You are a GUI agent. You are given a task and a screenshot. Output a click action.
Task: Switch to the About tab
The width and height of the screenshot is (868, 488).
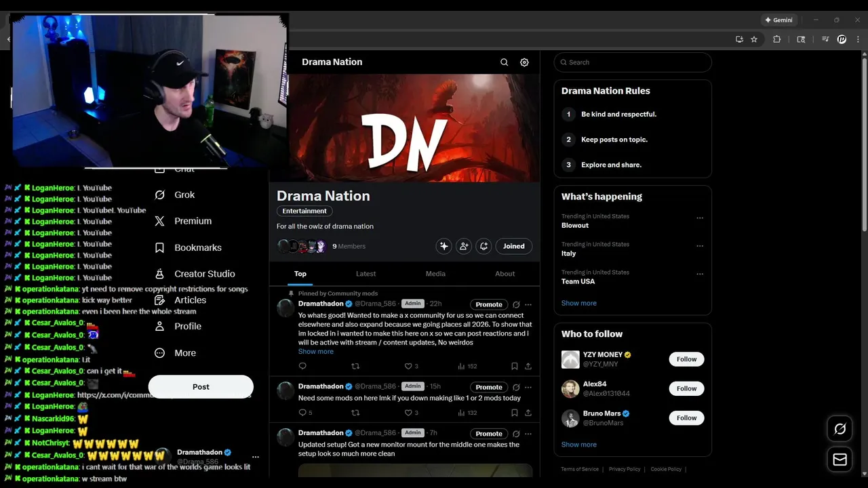[x=505, y=274]
